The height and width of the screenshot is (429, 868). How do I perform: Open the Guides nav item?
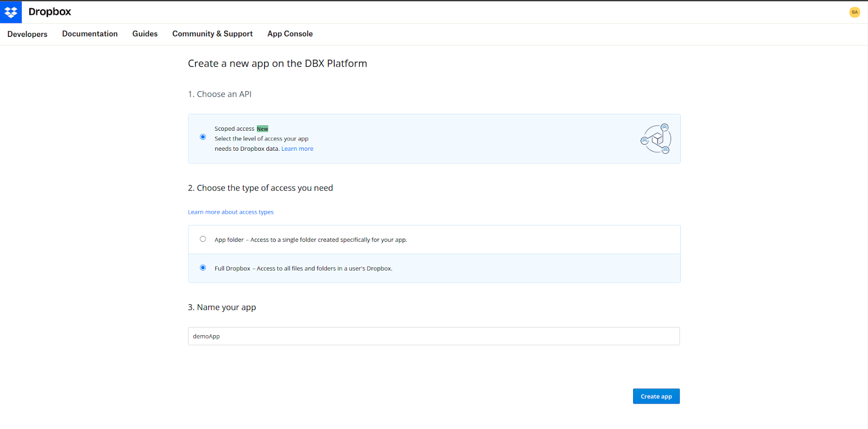tap(145, 34)
